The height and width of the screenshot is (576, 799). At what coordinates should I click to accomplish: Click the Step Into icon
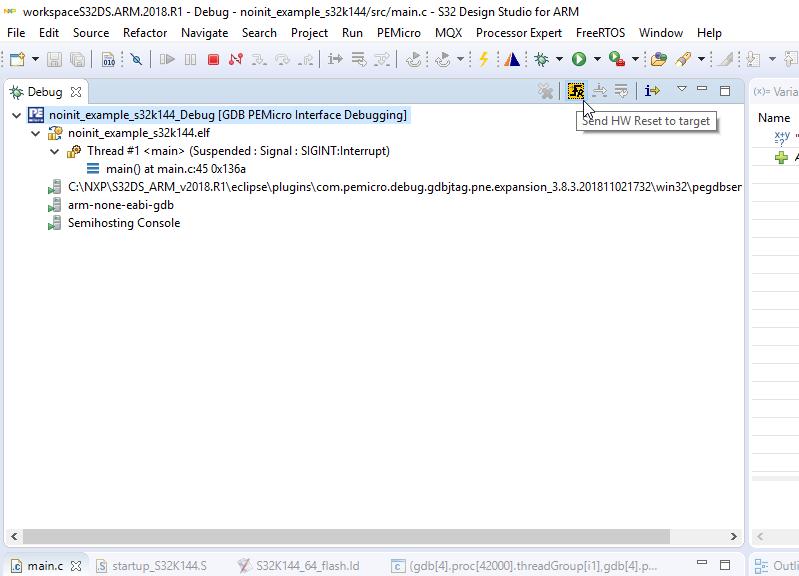[259, 60]
